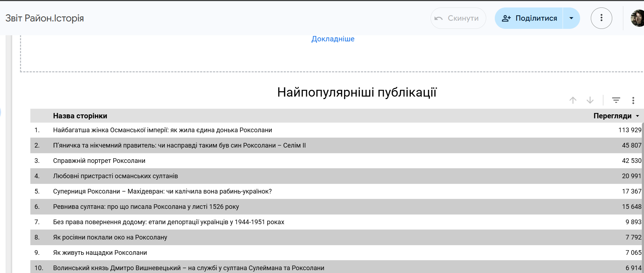
Task: Click the row about Махідевран
Action: (162, 191)
